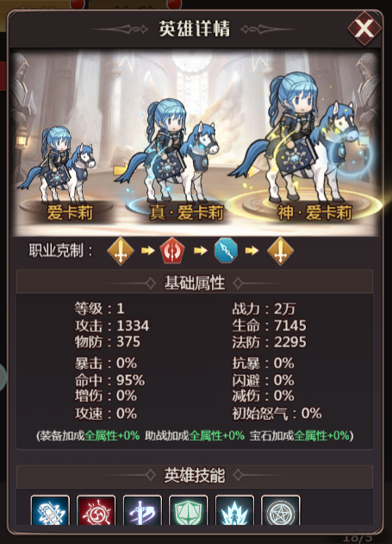The height and width of the screenshot is (544, 392).
Task: Open the blue spinning blades skill
Action: tap(50, 510)
